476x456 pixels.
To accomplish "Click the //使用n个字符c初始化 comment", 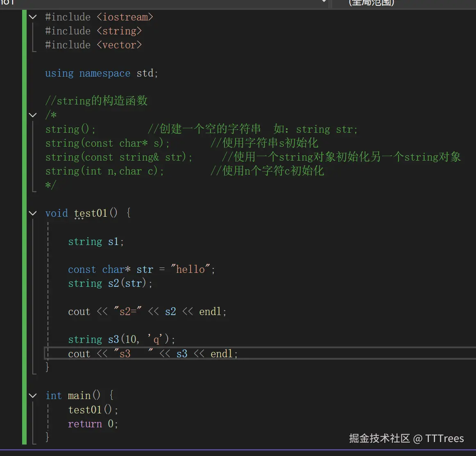I will click(267, 171).
